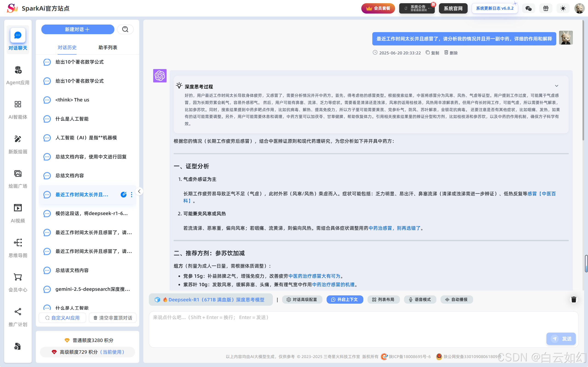
Task: Toggle light/dark theme sun icon
Action: tap(563, 8)
